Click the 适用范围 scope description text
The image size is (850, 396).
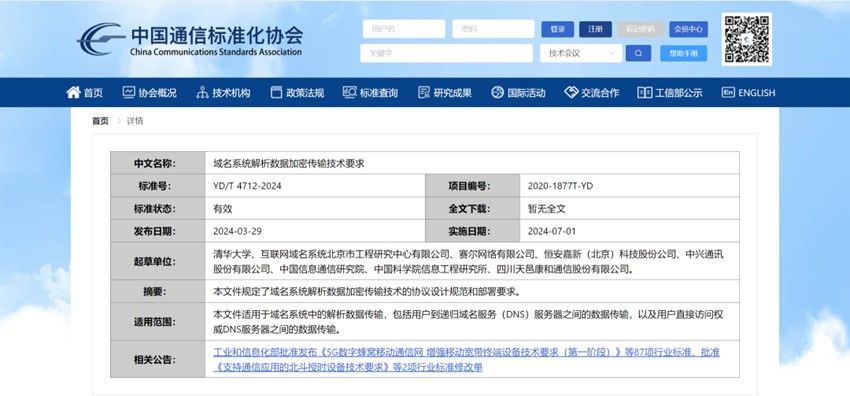pyautogui.click(x=468, y=322)
